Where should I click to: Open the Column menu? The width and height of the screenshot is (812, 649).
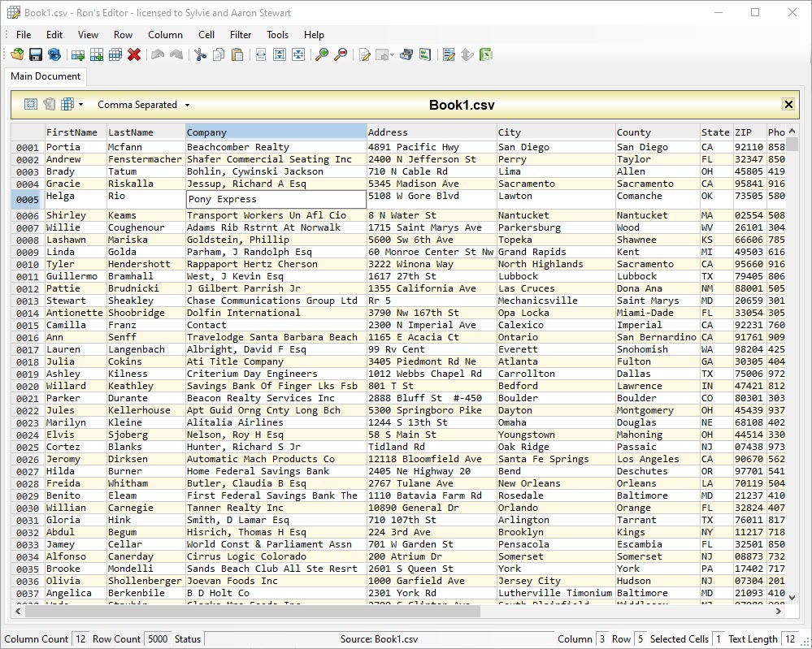pyautogui.click(x=165, y=35)
